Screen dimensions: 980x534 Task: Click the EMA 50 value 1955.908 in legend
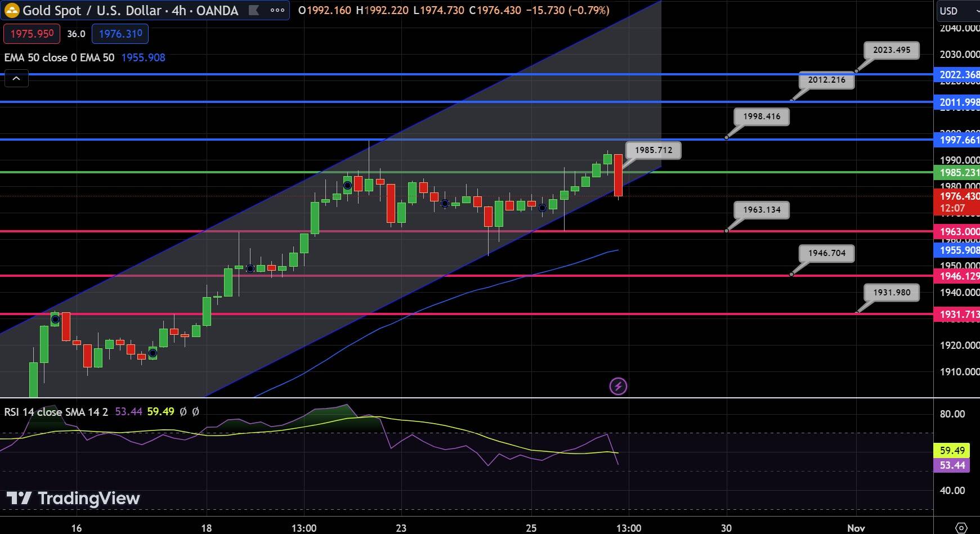[143, 57]
